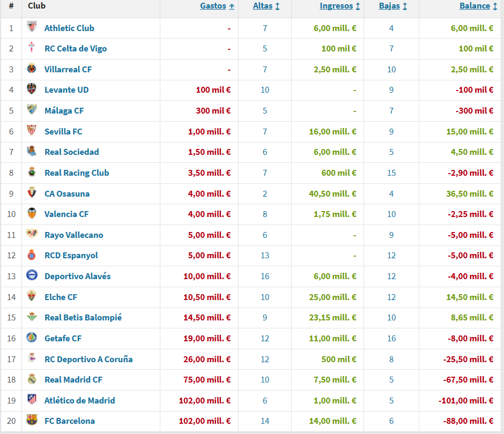Image resolution: width=504 pixels, height=434 pixels.
Task: Click RCD Espanyol Altas value 13
Action: point(265,256)
